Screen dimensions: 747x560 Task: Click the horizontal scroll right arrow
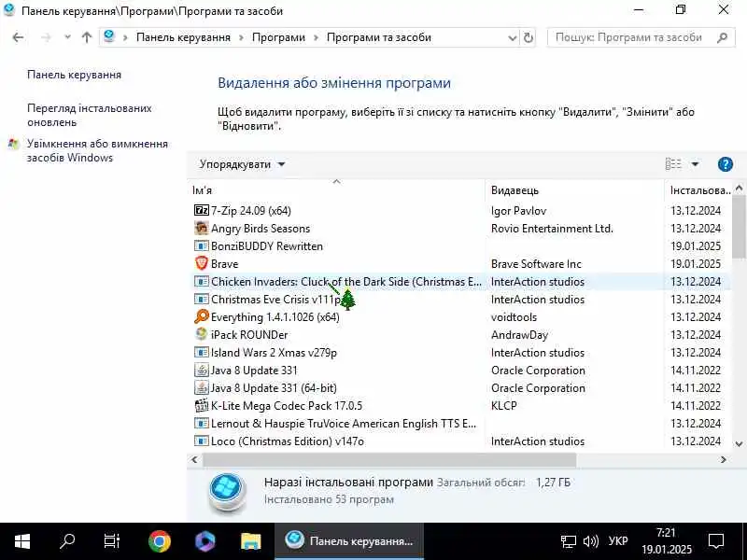723,459
